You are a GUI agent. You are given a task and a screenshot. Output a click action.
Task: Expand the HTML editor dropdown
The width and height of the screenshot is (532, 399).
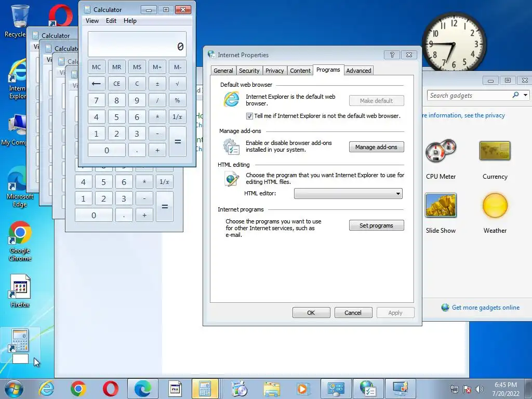398,194
